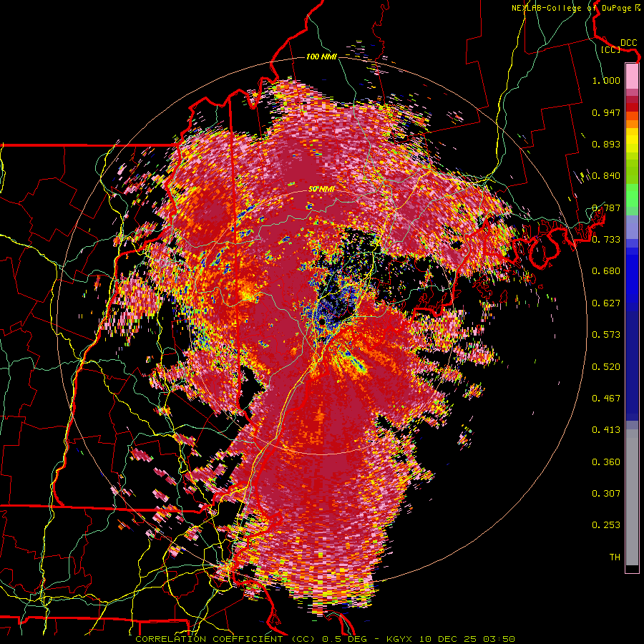Click the 0.893 scale label
Viewport: 644px width, 644px height.
coord(606,144)
